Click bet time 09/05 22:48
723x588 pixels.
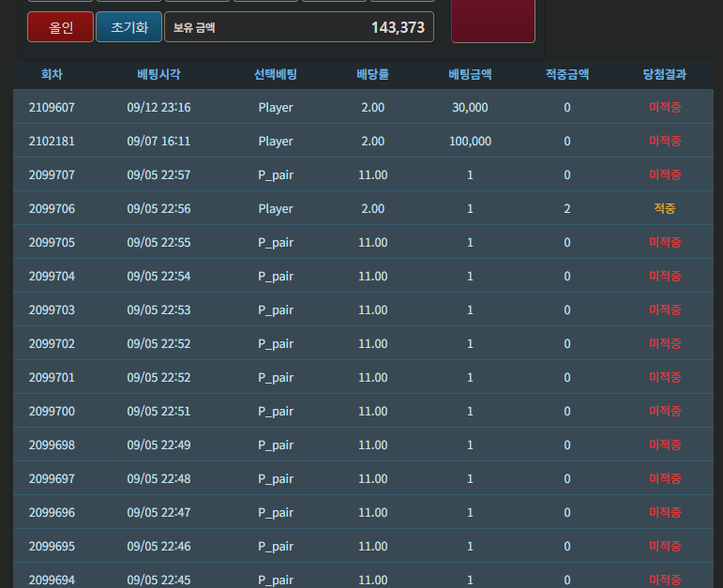click(x=158, y=478)
